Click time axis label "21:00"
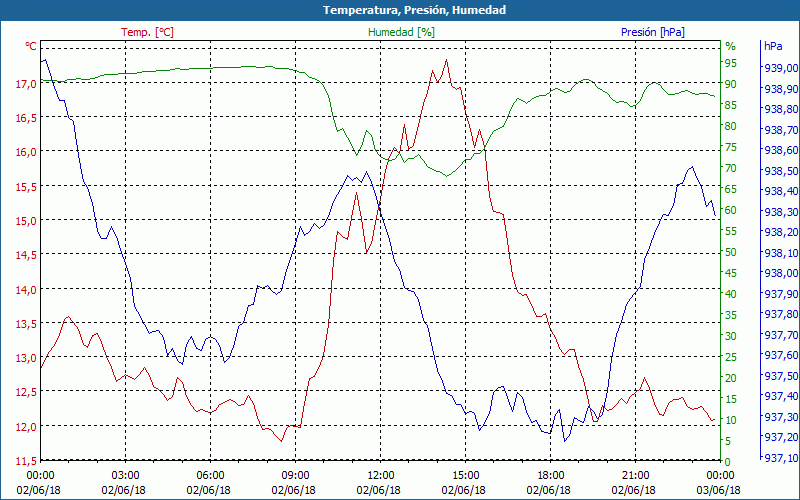Image resolution: width=800 pixels, height=500 pixels. [x=635, y=476]
